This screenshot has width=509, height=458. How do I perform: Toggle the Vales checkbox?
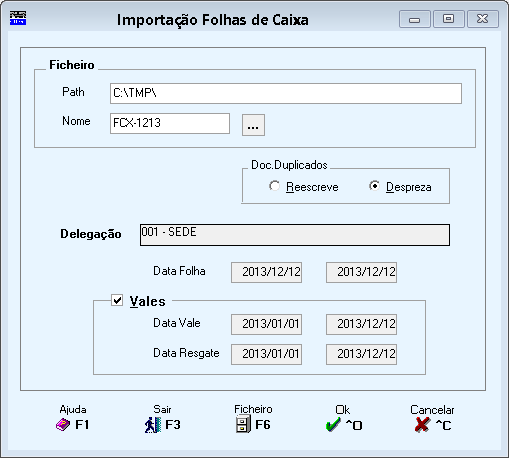coord(117,300)
